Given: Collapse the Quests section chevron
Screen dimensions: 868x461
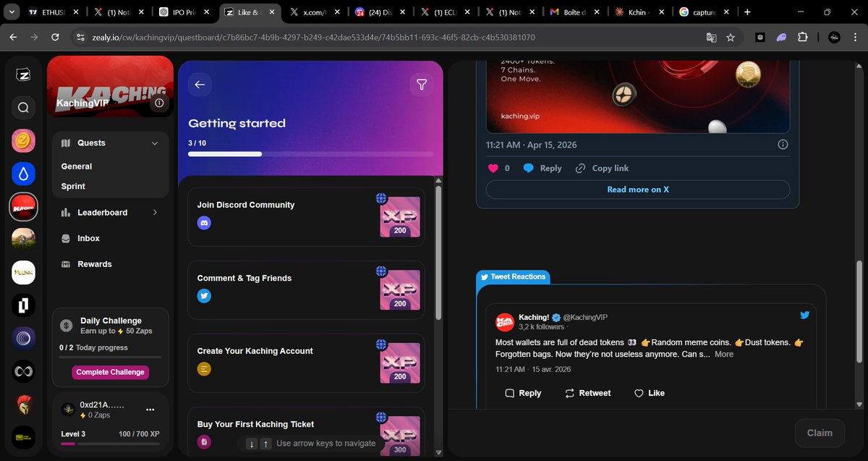Looking at the screenshot, I should click(x=155, y=143).
